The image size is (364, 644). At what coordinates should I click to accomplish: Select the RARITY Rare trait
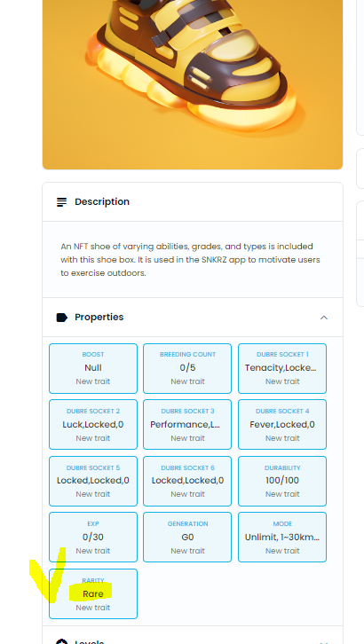click(93, 593)
